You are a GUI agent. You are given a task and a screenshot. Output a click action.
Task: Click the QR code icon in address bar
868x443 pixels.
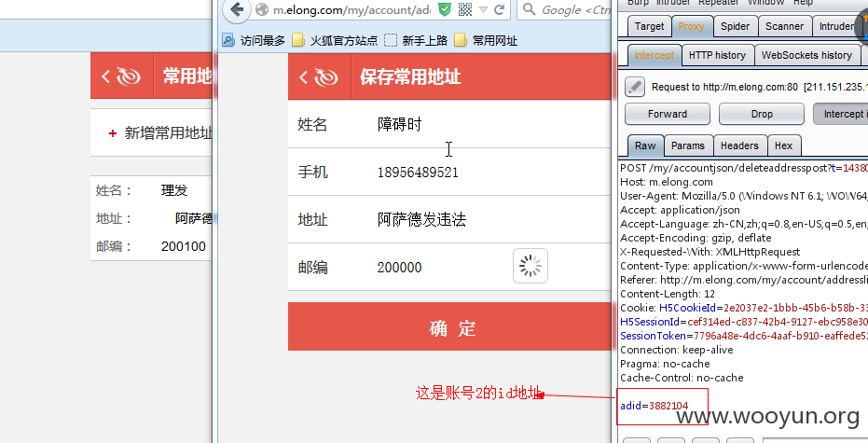tap(465, 9)
